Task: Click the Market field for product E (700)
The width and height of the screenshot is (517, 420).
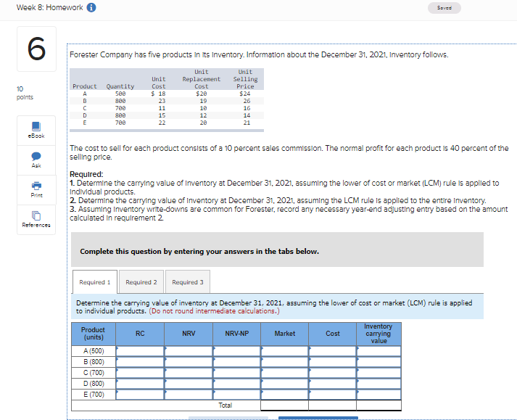Action: tap(285, 395)
